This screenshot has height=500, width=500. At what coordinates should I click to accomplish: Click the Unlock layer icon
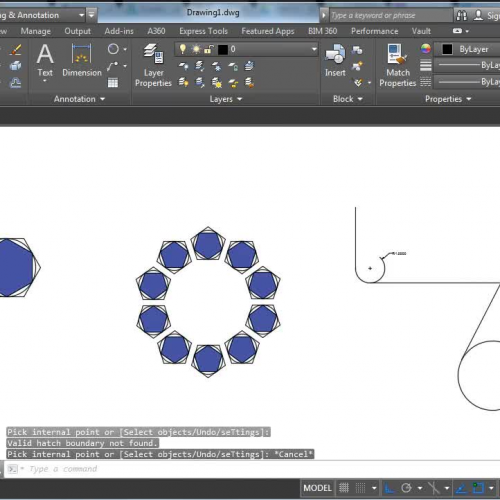point(233,82)
